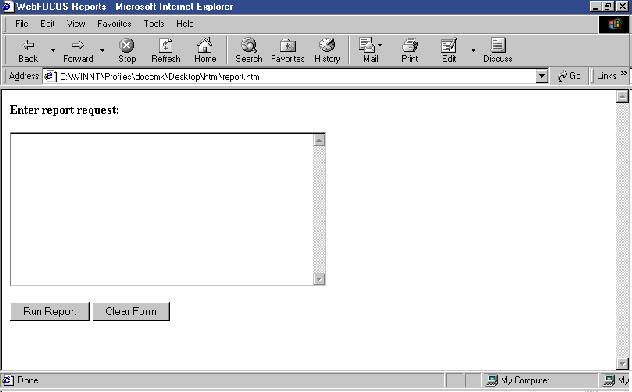632x392 pixels.
Task: Click the Clear Form button
Action: (x=131, y=311)
